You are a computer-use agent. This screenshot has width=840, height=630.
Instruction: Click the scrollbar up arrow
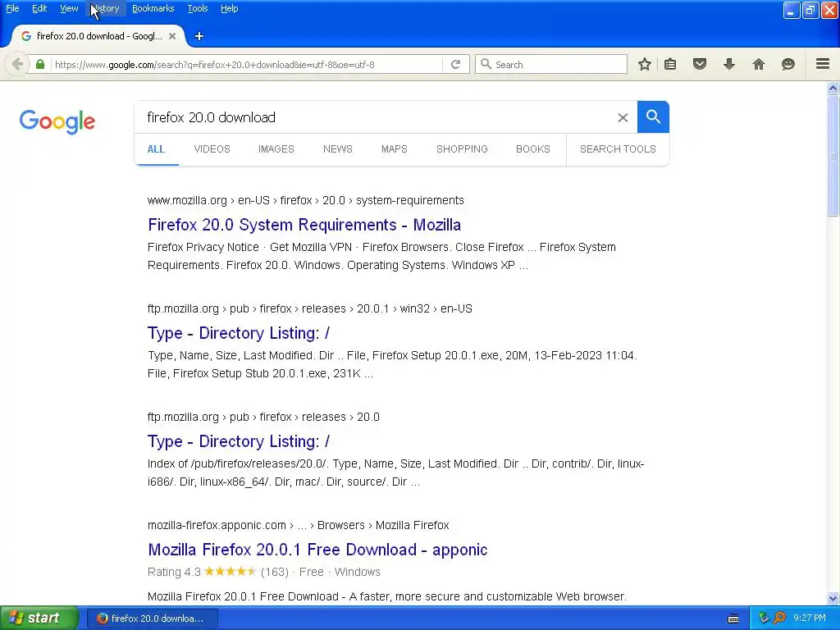point(833,88)
